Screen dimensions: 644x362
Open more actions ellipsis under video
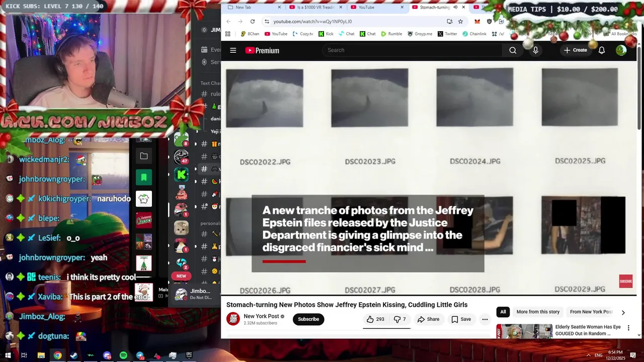[485, 319]
